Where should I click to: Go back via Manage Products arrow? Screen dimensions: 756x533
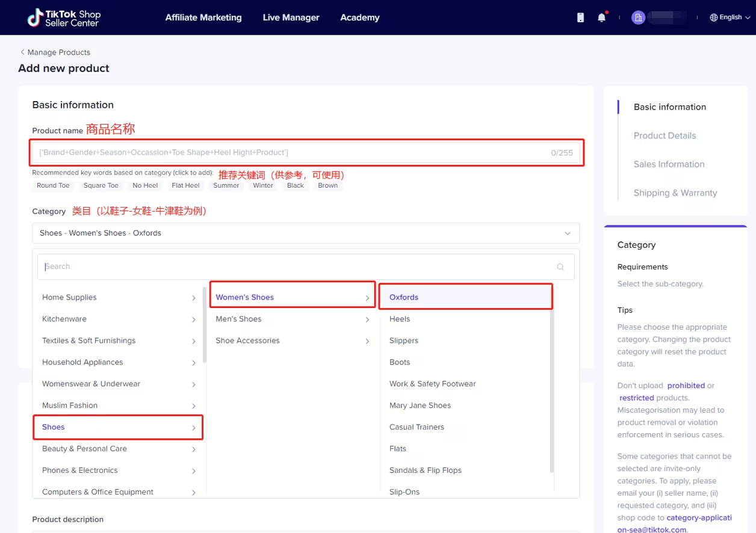(23, 52)
